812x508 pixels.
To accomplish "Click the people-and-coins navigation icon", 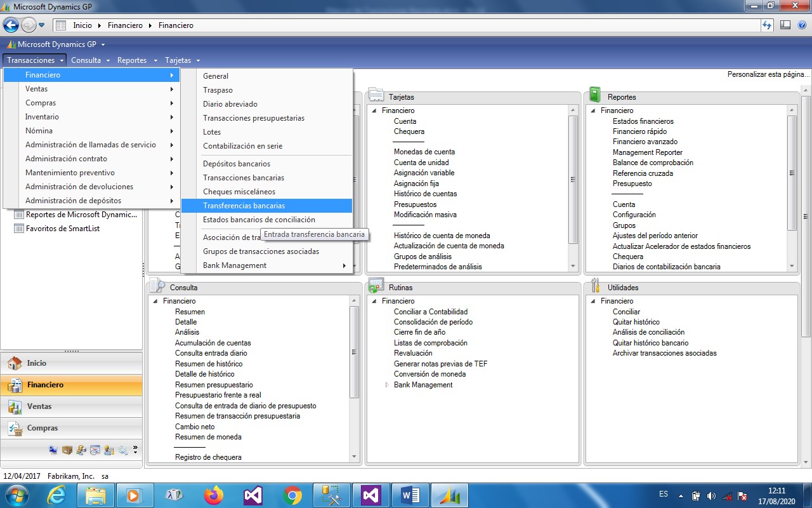I will tap(81, 450).
